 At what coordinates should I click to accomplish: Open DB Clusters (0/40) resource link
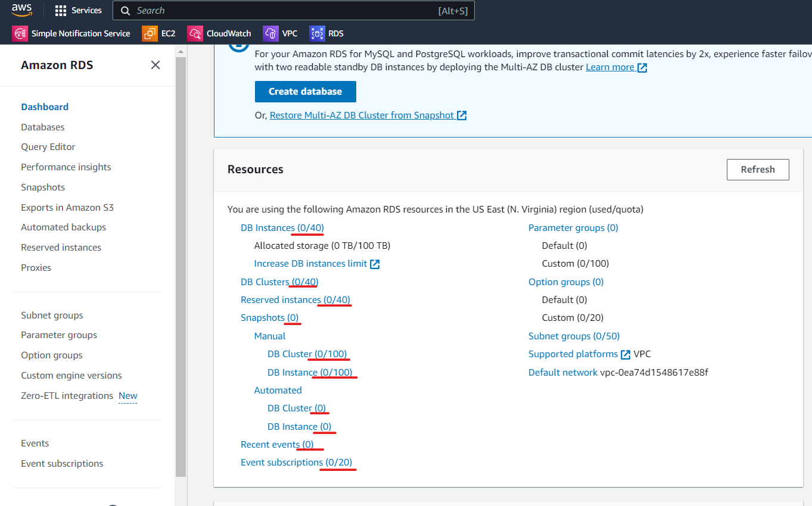click(279, 282)
